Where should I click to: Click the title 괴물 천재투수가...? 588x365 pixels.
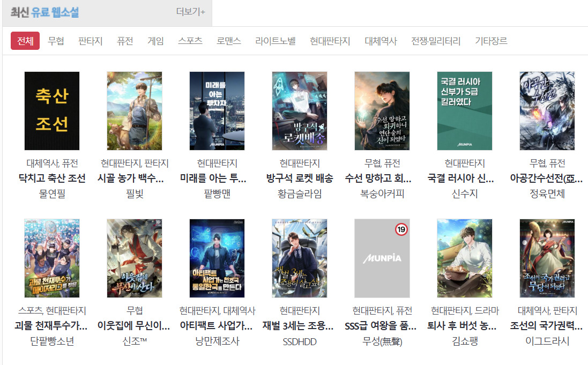point(51,326)
